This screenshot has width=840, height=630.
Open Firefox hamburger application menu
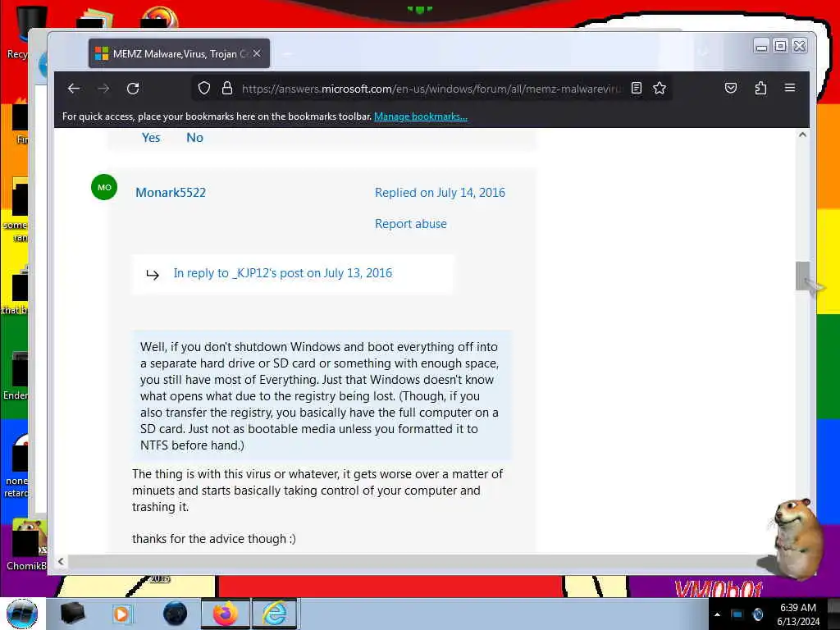coord(790,88)
